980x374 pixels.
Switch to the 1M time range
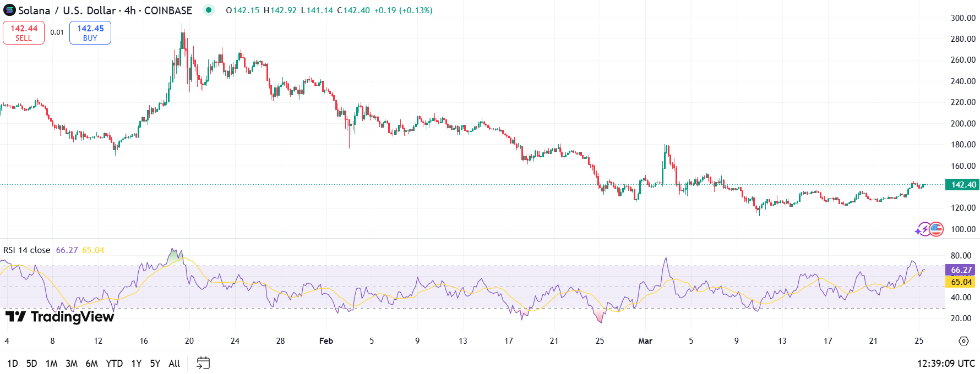click(x=51, y=364)
